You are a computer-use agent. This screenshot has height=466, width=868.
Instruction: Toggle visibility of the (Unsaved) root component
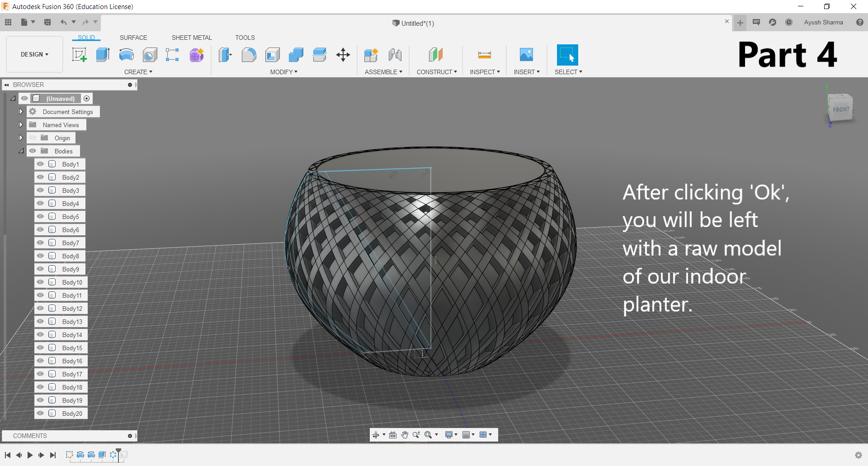tap(24, 99)
